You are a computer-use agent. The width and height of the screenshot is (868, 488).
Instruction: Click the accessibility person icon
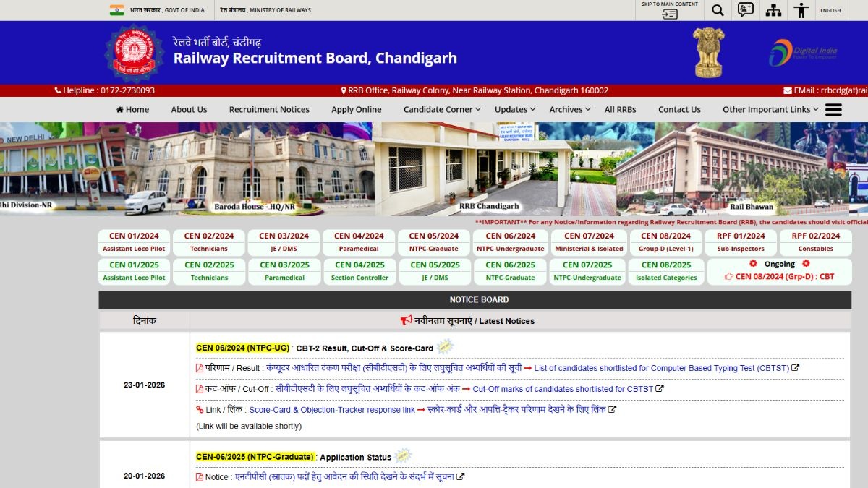tap(800, 10)
